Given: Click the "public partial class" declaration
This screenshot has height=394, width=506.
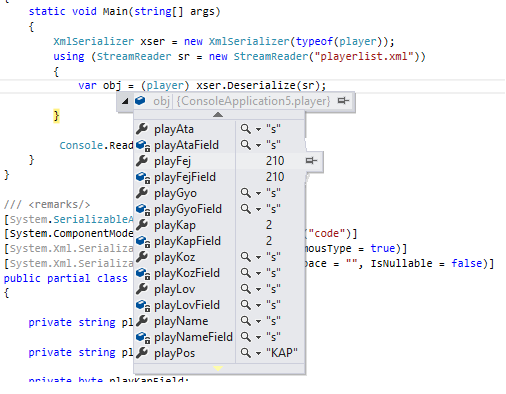Looking at the screenshot, I should tap(66, 278).
